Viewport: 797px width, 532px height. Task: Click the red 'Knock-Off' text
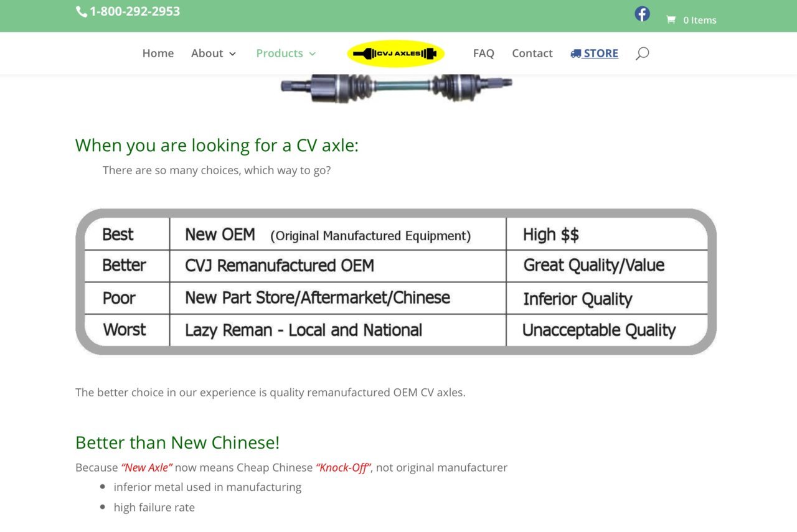(343, 467)
